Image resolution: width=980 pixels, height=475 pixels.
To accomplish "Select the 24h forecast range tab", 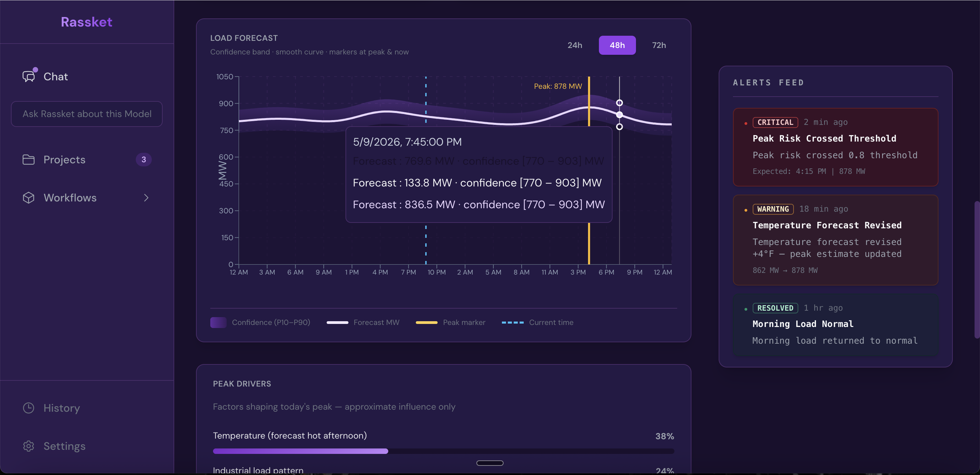I will [574, 45].
